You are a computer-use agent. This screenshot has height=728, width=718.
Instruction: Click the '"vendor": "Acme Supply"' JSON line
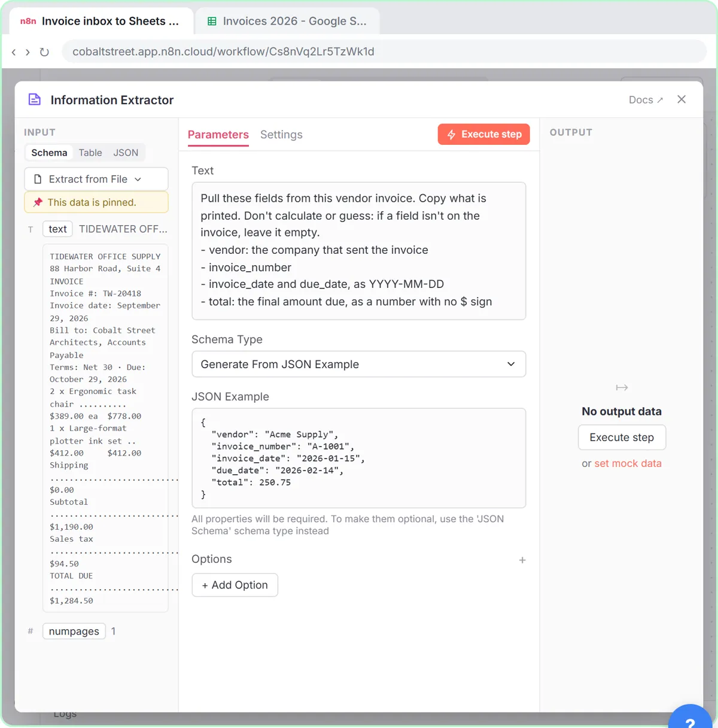tap(275, 435)
